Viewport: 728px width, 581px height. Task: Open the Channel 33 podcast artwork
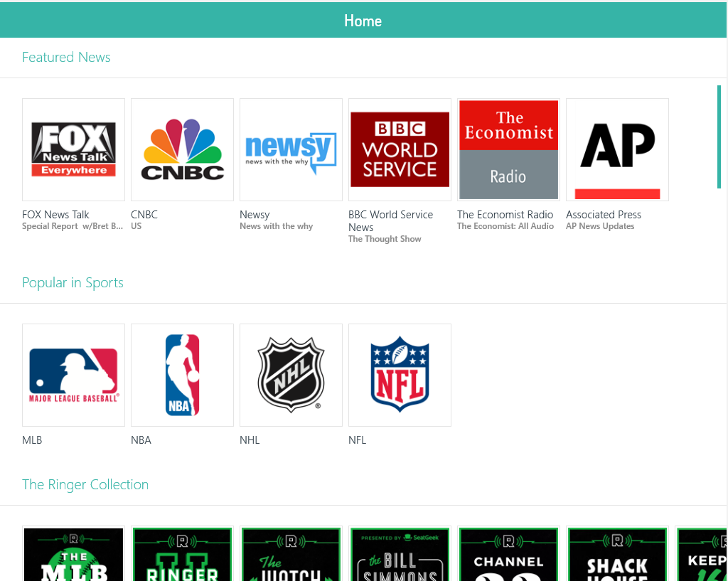pos(508,553)
